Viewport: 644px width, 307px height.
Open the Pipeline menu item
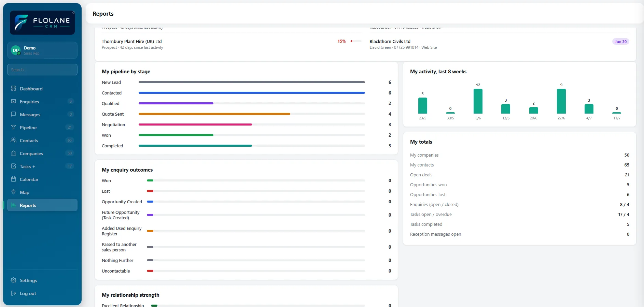[42, 128]
